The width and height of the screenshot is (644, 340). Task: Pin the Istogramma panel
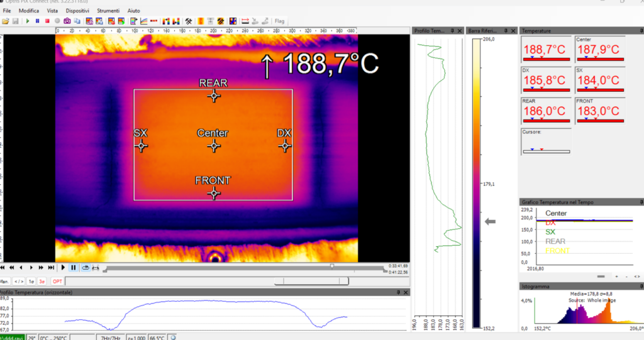(x=641, y=286)
